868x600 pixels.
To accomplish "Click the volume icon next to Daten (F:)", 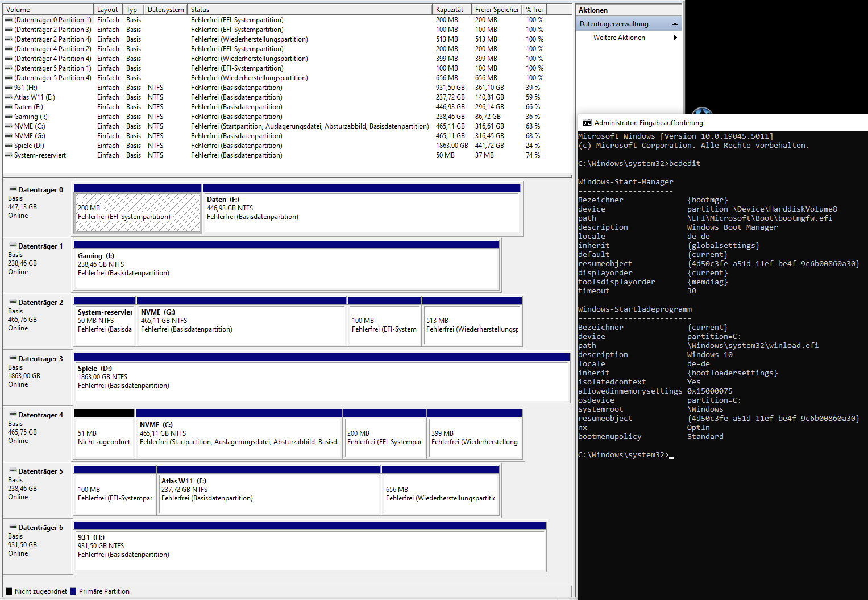I will [x=9, y=107].
